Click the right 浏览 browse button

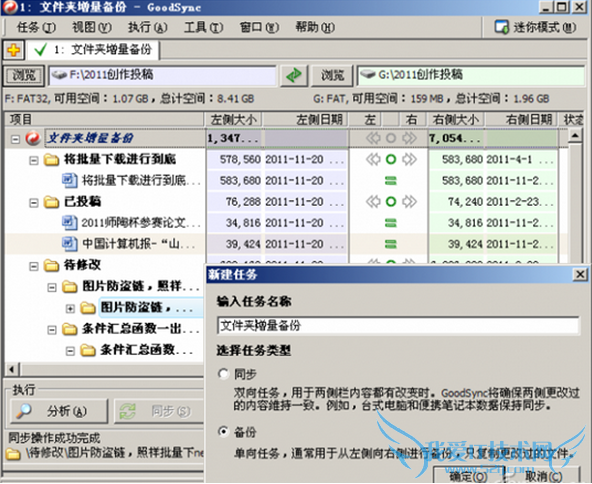pyautogui.click(x=332, y=75)
